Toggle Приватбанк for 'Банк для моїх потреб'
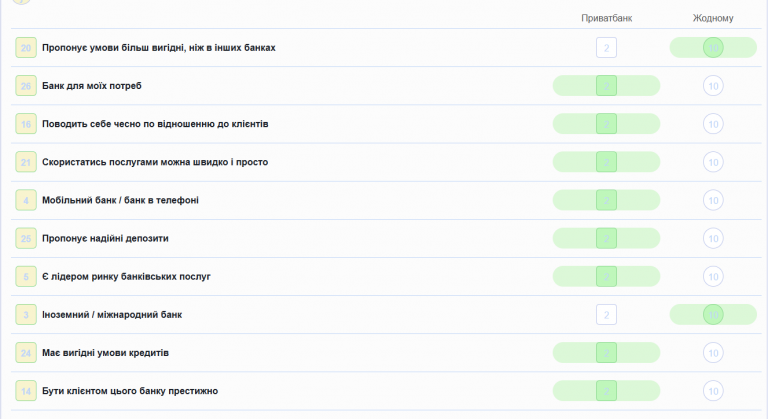768x419 pixels. coord(606,86)
